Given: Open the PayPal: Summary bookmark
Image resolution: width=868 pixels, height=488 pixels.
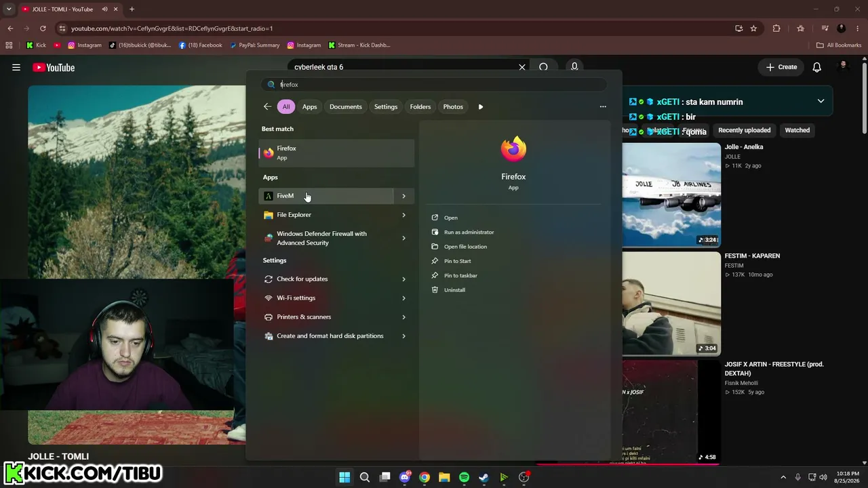Looking at the screenshot, I should coord(254,45).
